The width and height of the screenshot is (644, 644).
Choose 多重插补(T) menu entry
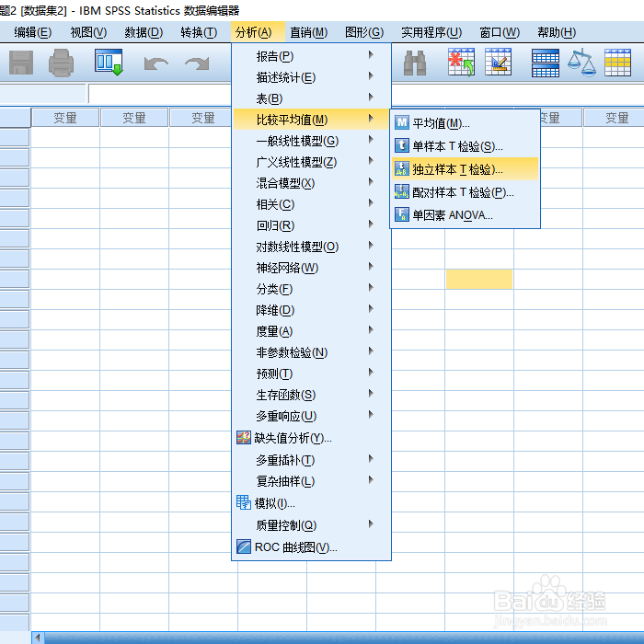[x=311, y=460]
